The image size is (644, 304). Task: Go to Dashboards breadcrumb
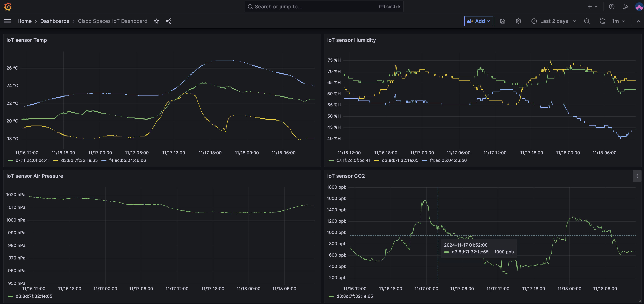pyautogui.click(x=55, y=21)
